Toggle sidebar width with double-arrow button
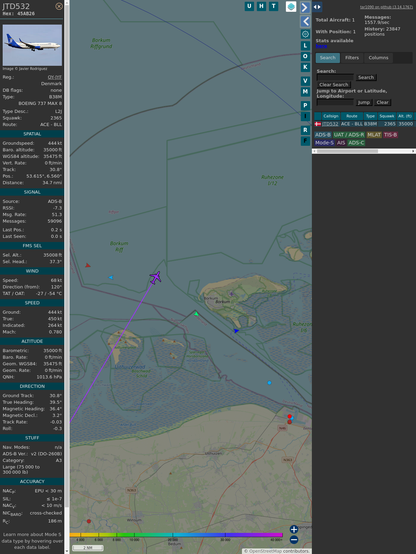 [x=317, y=7]
